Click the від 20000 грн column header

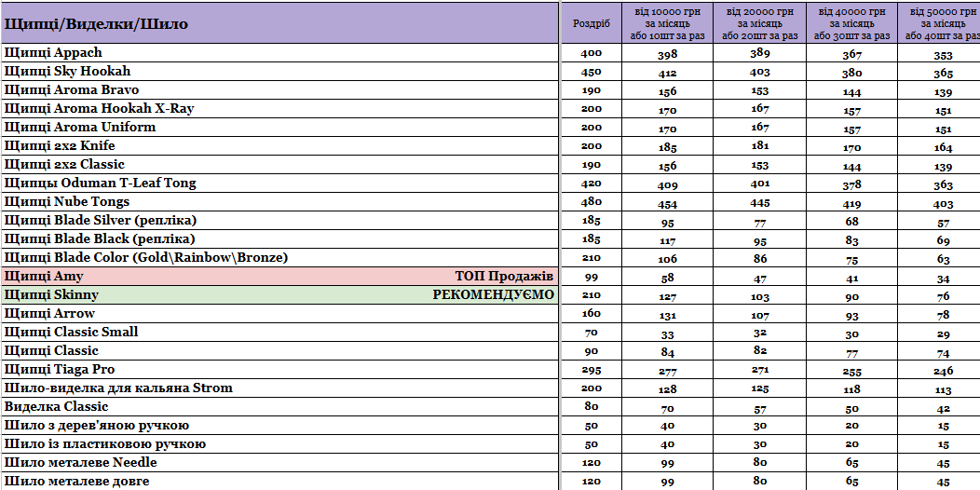pyautogui.click(x=759, y=23)
